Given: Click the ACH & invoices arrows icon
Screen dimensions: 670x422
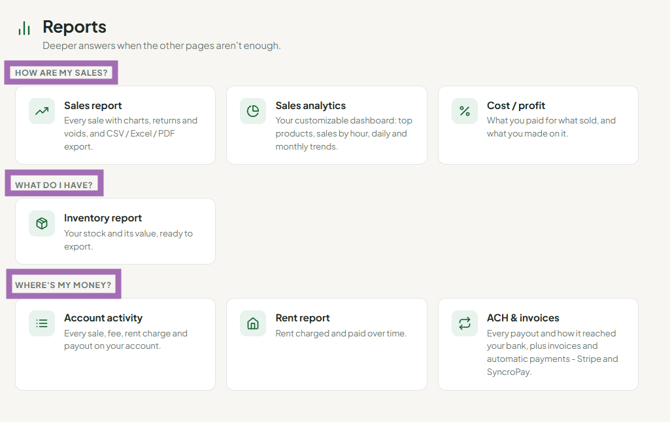Looking at the screenshot, I should tap(464, 323).
